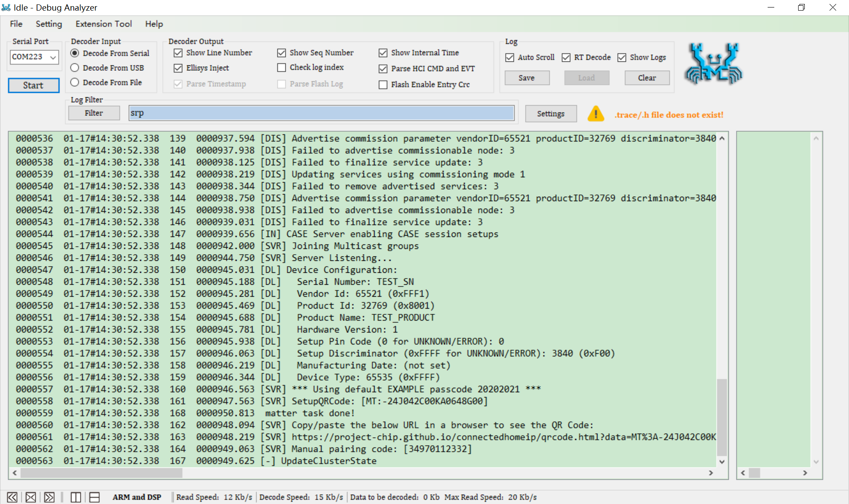Click the log pane scroll down arrow
Viewport: 849px width, 504px height.
[x=722, y=462]
